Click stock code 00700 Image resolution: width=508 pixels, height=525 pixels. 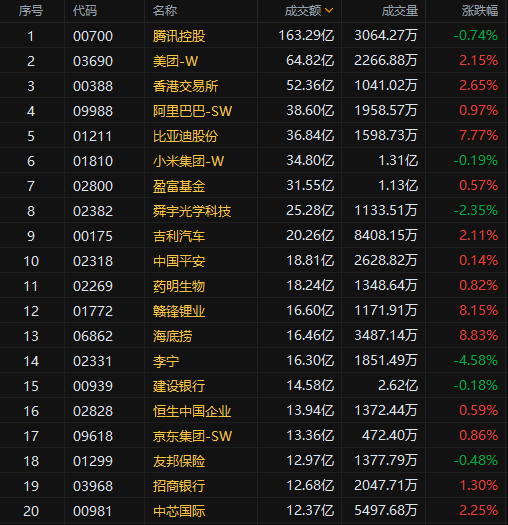(93, 36)
